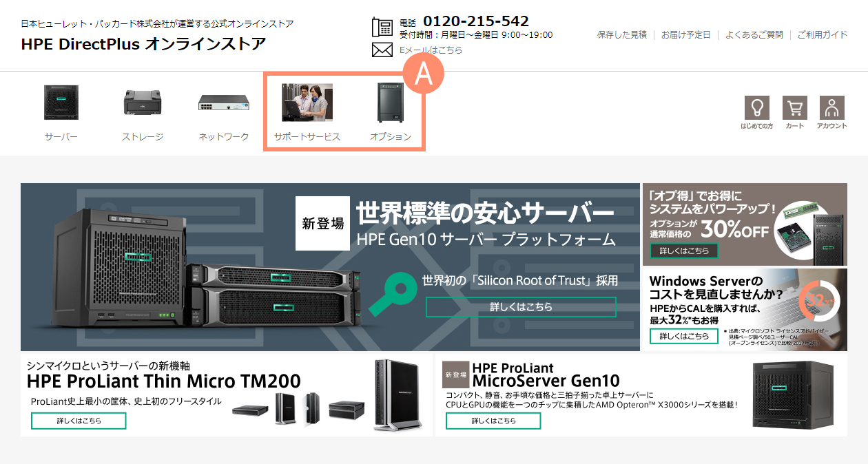The width and height of the screenshot is (868, 464).
Task: Select the ストレージ menu label
Action: tap(143, 137)
